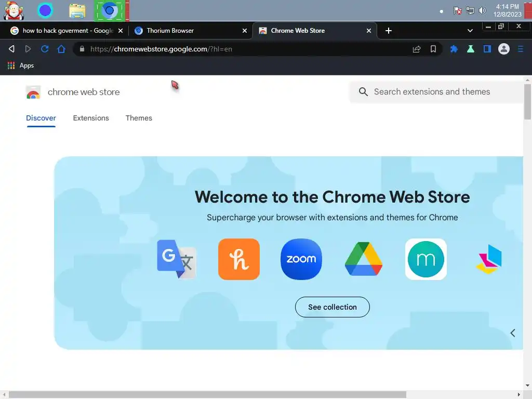
Task: Open the network status tray icon
Action: coord(470,10)
